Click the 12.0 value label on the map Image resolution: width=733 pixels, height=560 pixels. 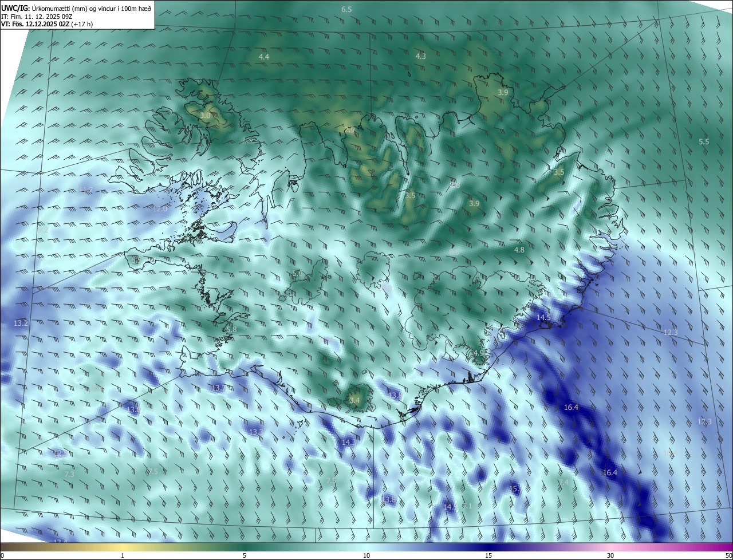[x=160, y=209]
